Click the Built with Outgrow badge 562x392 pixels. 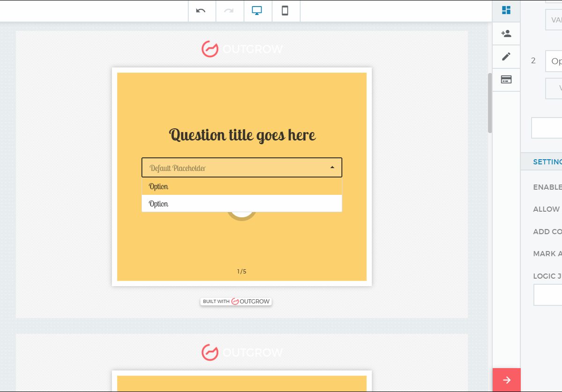click(x=237, y=302)
